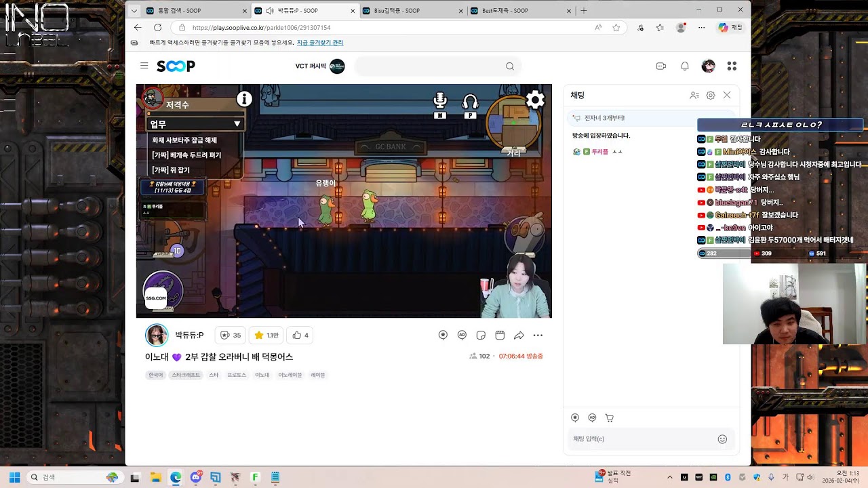The width and height of the screenshot is (868, 488).
Task: Open the SOOP hamburger menu
Action: click(x=144, y=66)
